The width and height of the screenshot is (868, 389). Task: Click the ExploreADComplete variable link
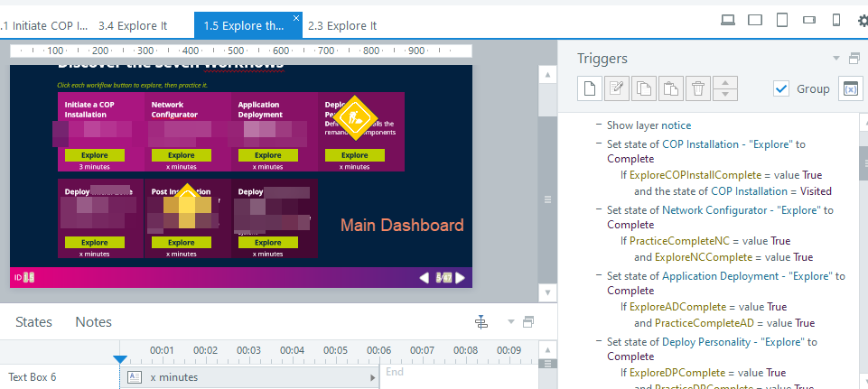677,307
